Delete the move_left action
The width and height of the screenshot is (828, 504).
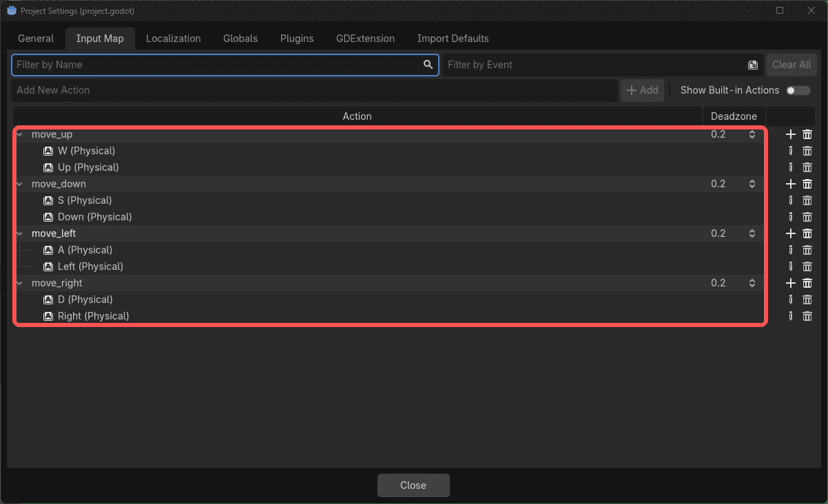pos(807,233)
